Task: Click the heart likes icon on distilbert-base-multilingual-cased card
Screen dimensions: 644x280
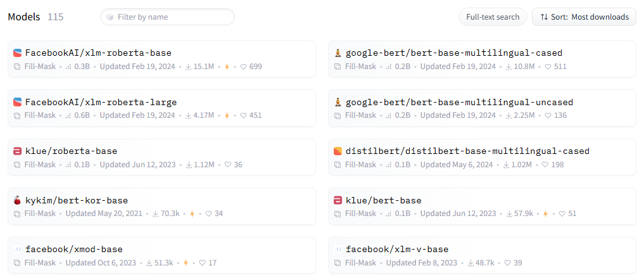Action: [545, 165]
